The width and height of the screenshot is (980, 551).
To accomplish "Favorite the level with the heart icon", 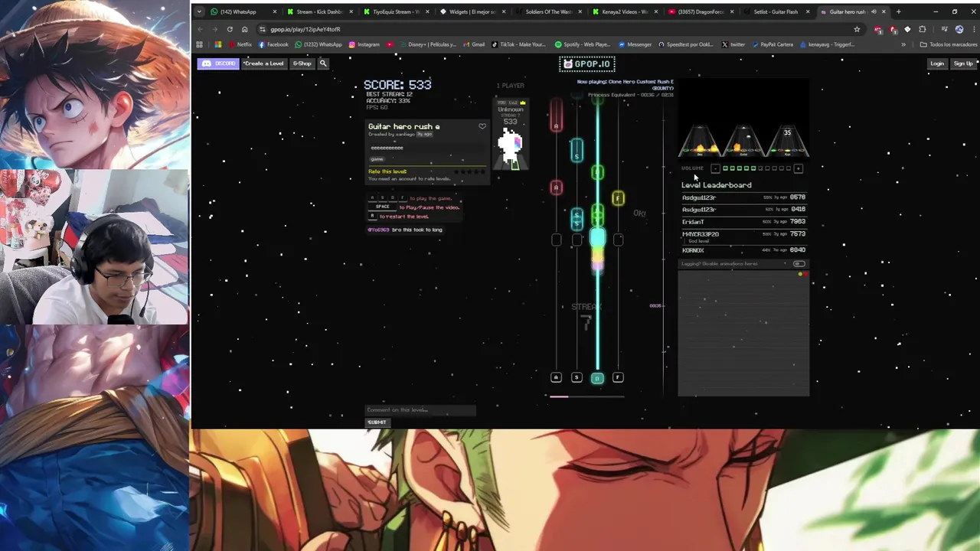I will [482, 126].
